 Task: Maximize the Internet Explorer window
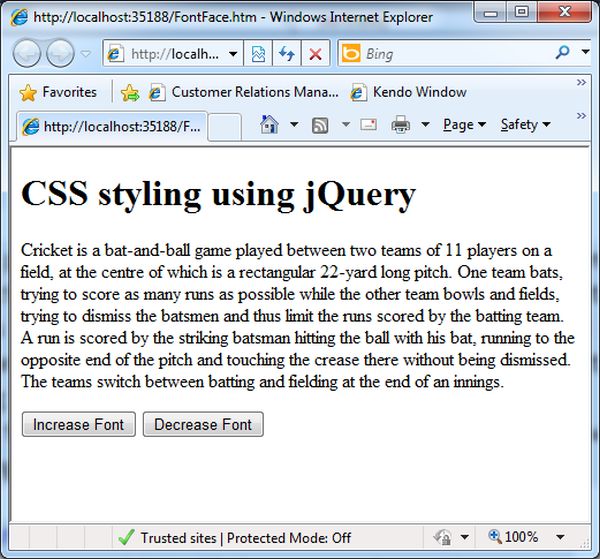(521, 12)
